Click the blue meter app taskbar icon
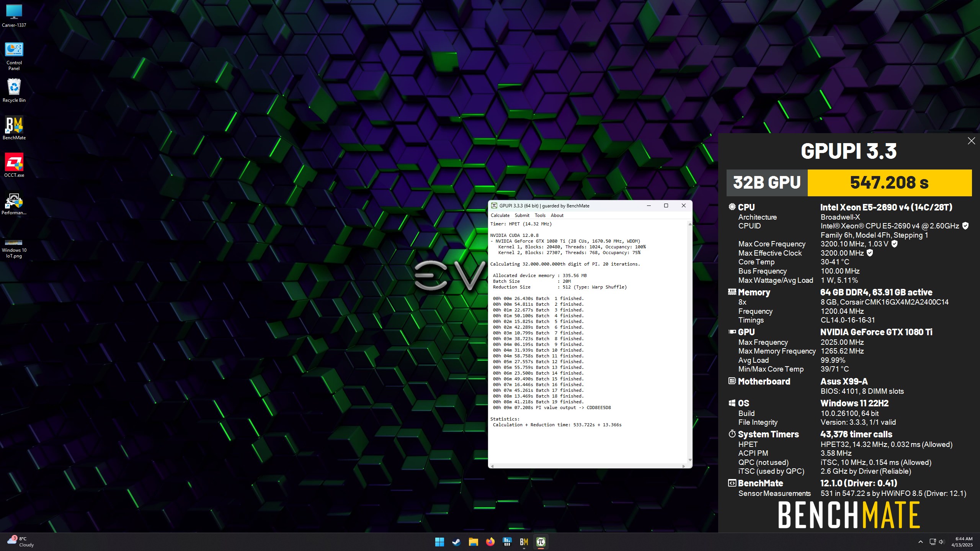Viewport: 980px width, 551px height. pyautogui.click(x=507, y=542)
